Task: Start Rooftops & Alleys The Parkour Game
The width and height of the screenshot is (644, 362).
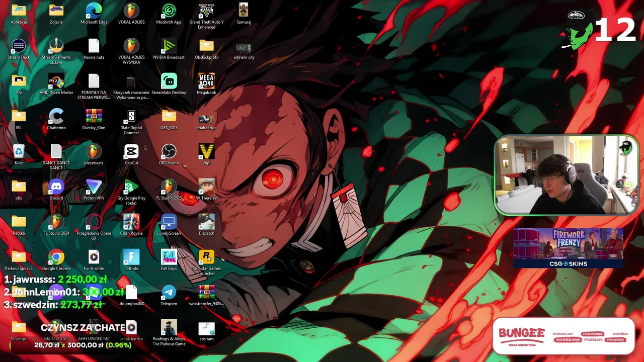Action: 169,333
